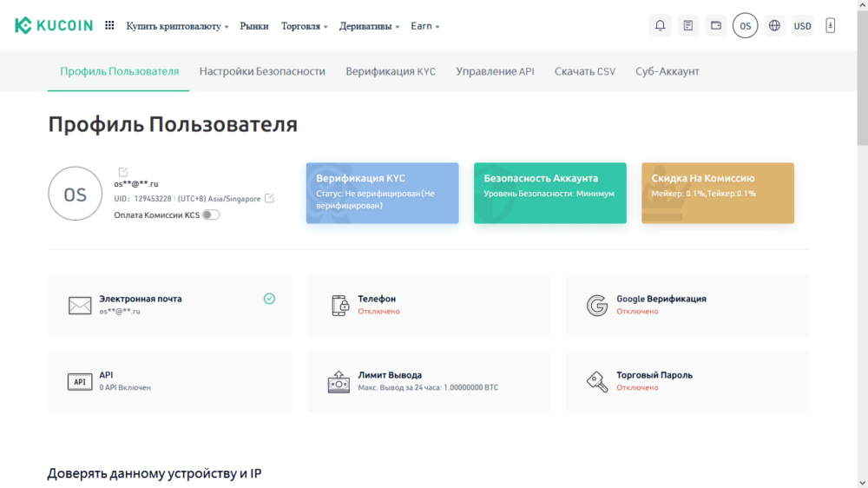Click the globe language icon

(x=775, y=26)
